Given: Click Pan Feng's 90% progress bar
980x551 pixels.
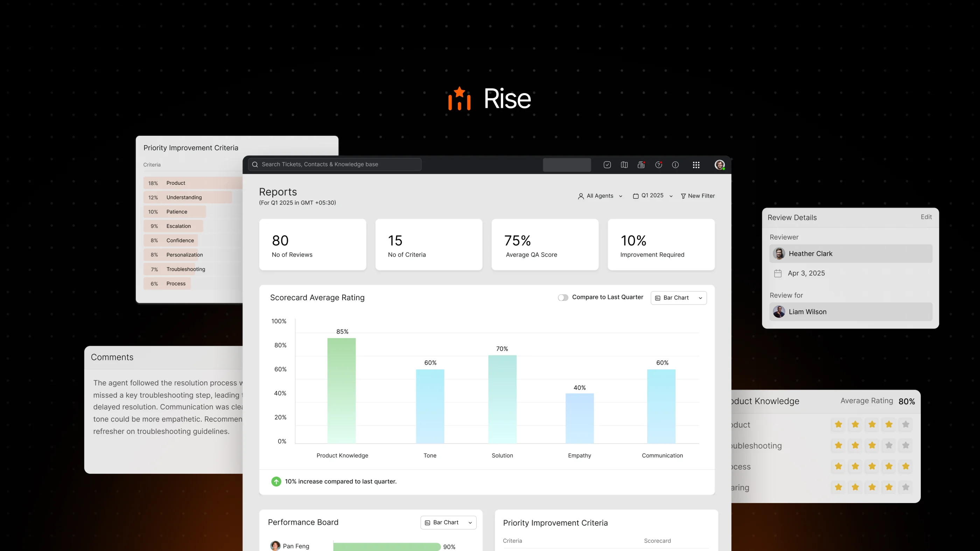Looking at the screenshot, I should [x=387, y=547].
